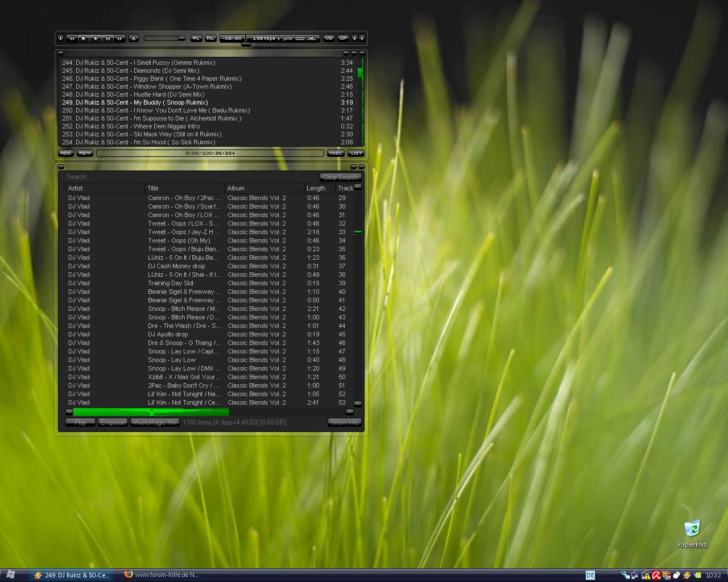The width and height of the screenshot is (728, 582).
Task: Go to the previous track
Action: point(72,38)
